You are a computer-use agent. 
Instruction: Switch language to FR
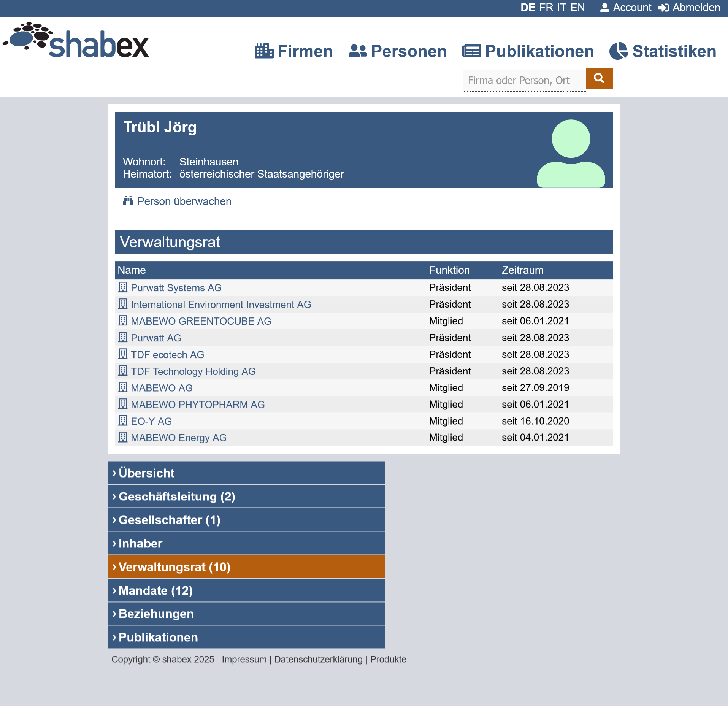pyautogui.click(x=546, y=8)
